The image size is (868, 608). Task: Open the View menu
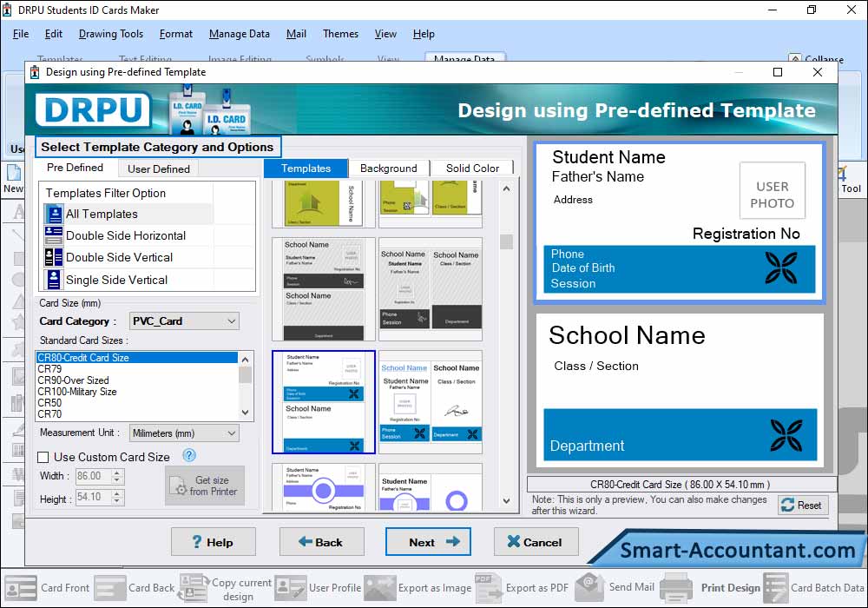[385, 34]
